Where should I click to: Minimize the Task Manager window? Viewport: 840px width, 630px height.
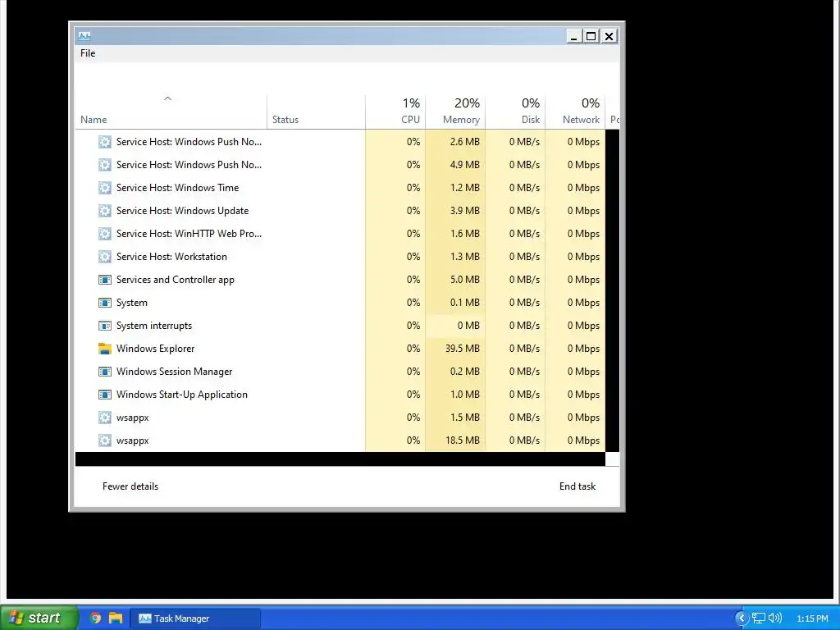coord(573,36)
